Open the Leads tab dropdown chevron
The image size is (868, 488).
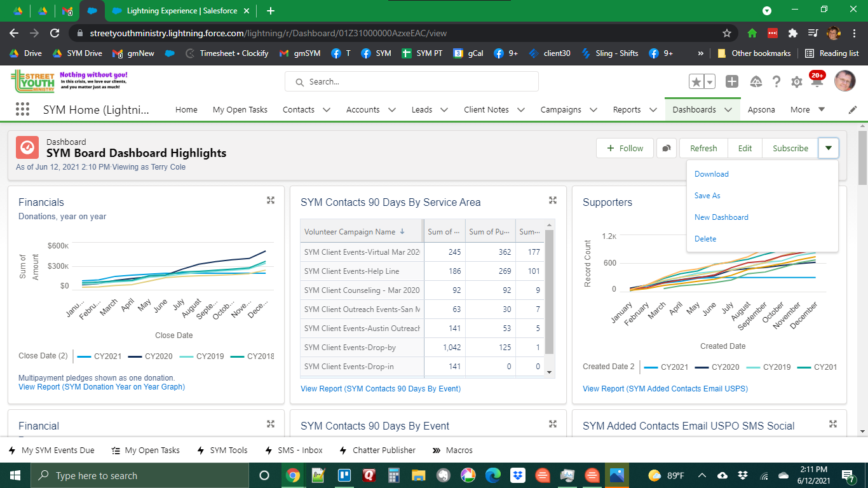coord(445,109)
